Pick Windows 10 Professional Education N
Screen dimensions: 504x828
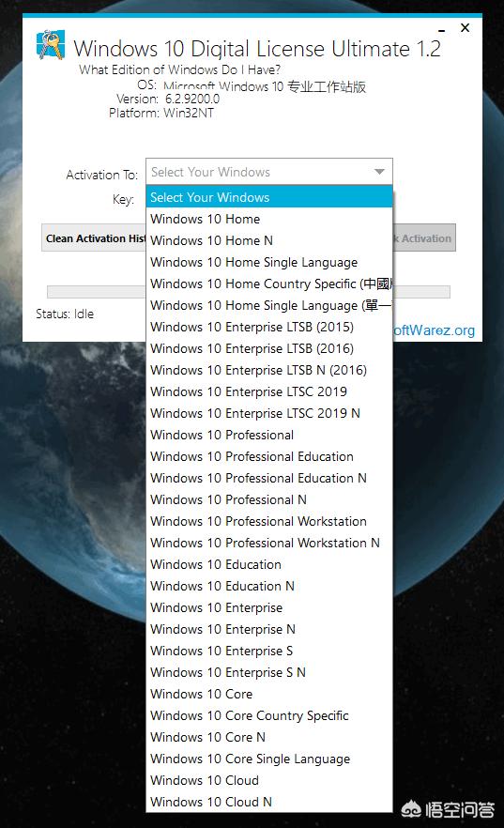pos(269,479)
